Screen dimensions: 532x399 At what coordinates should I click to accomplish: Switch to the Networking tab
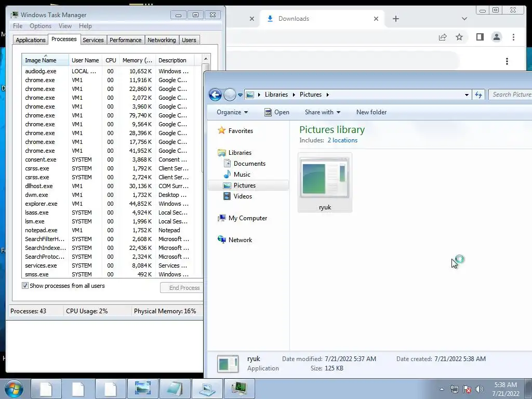[x=162, y=40]
